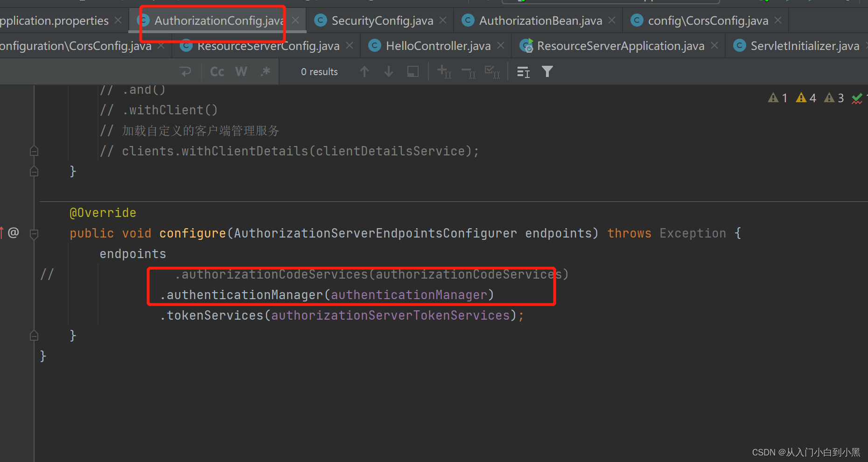This screenshot has height=462, width=868.
Task: Close the SecurityConfig.java tab
Action: pos(443,21)
